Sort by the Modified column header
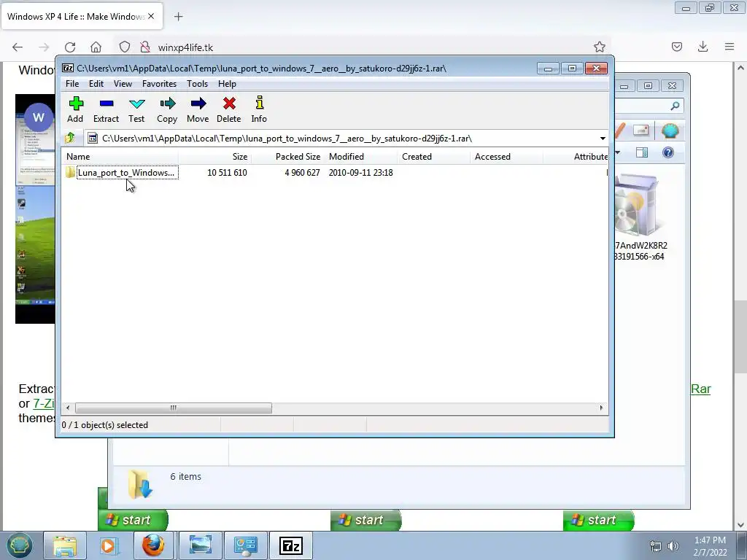This screenshot has height=560, width=747. click(x=361, y=157)
